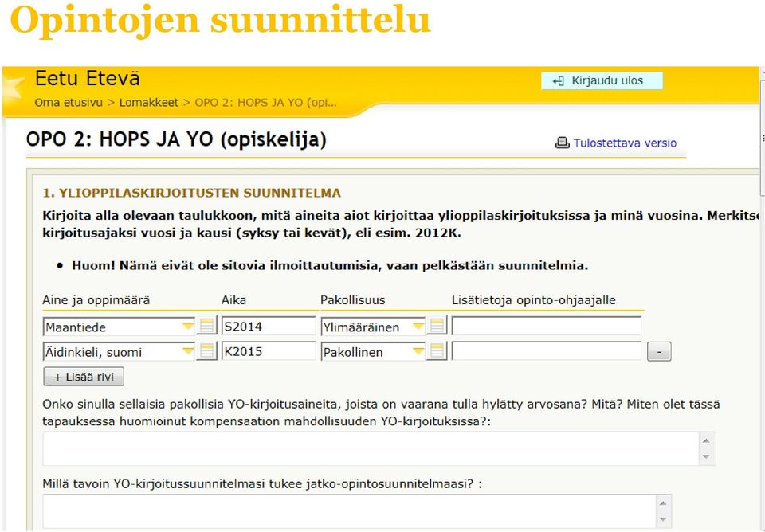
Task: Click down arrow of the jatko-opinto text area scrollbar
Action: [662, 520]
